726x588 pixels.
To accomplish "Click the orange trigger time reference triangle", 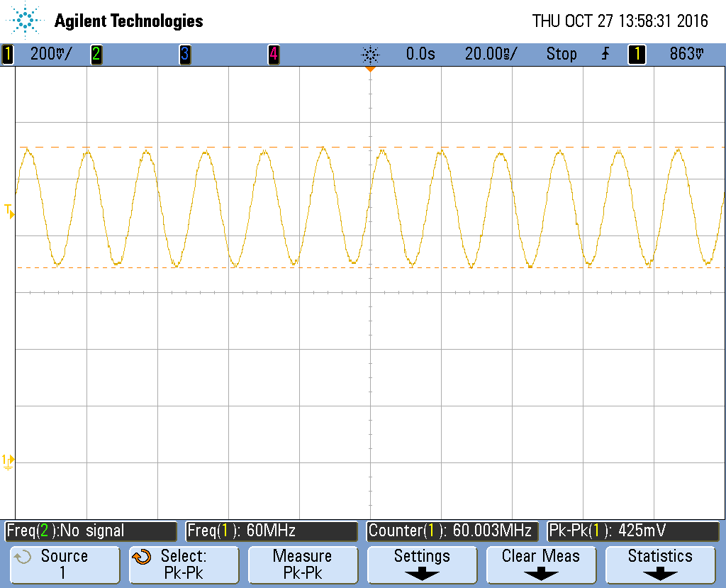I will (370, 69).
